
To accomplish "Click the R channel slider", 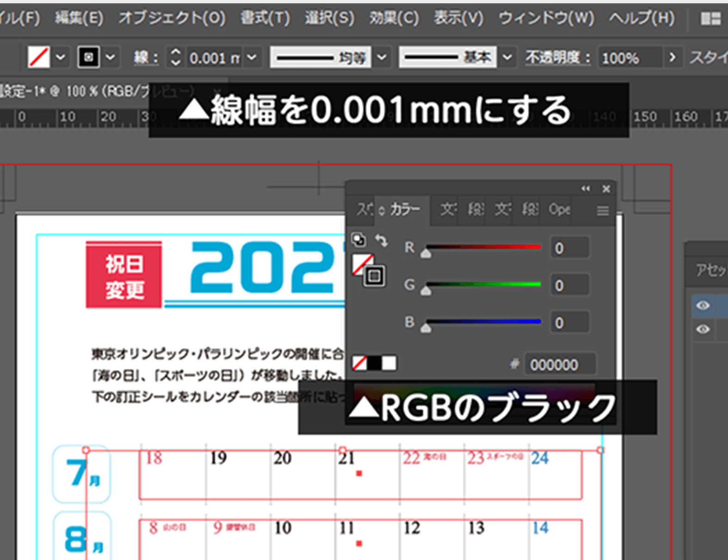I will [x=483, y=248].
